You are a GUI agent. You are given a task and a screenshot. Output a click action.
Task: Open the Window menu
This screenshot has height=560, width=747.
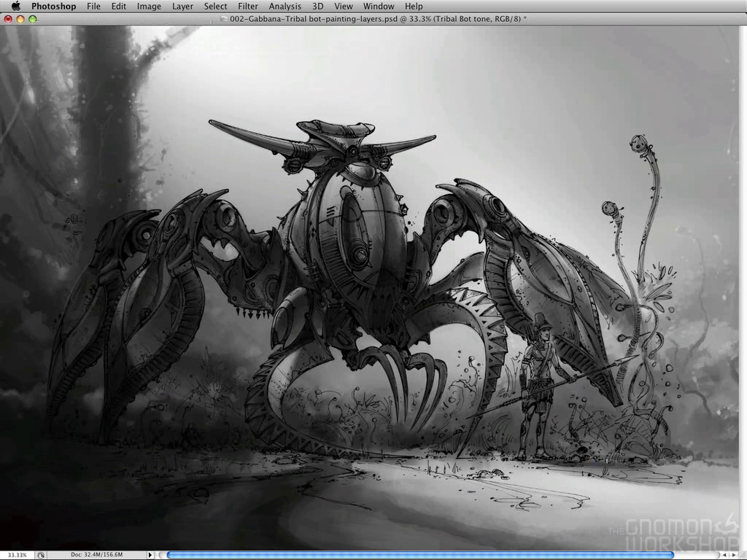tap(379, 6)
